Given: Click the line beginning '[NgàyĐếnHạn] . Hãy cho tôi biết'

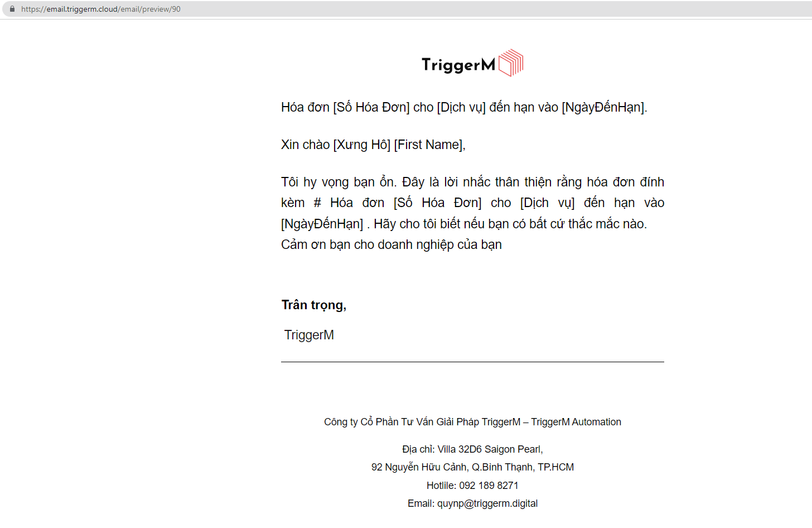Looking at the screenshot, I should coord(464,224).
